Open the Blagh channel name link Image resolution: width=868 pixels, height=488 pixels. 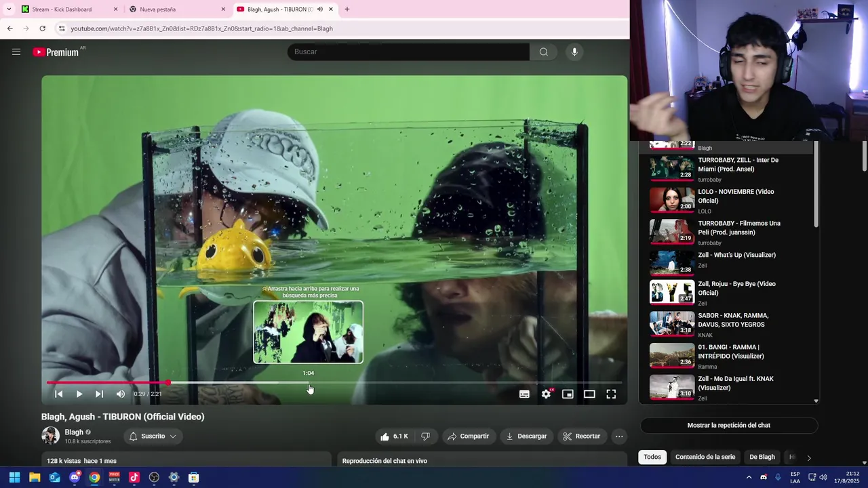coord(74,432)
